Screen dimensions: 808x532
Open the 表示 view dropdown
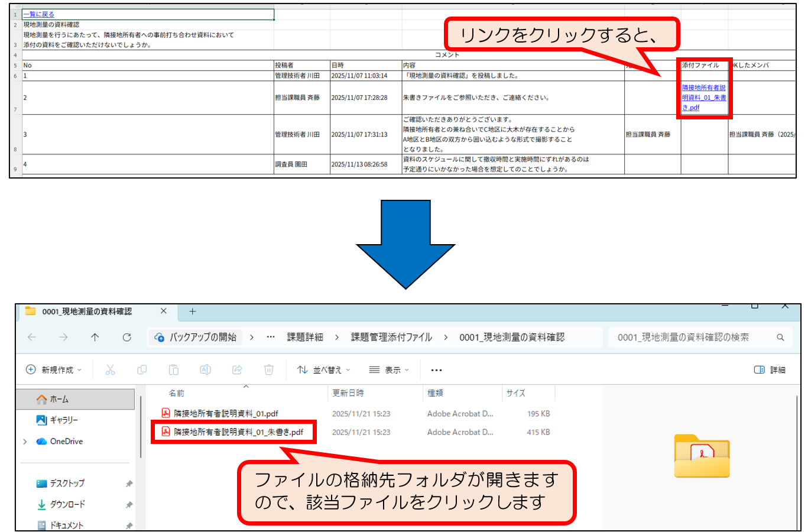pyautogui.click(x=389, y=370)
